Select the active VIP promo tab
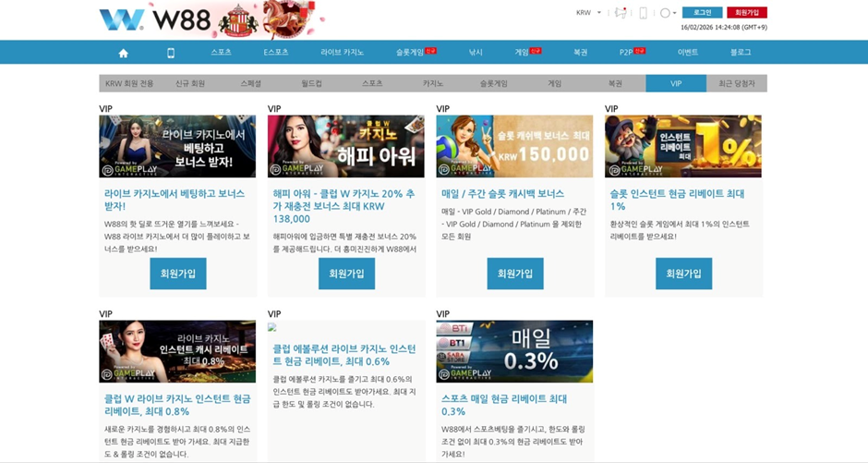Viewport: 868px width, 463px height. [676, 83]
